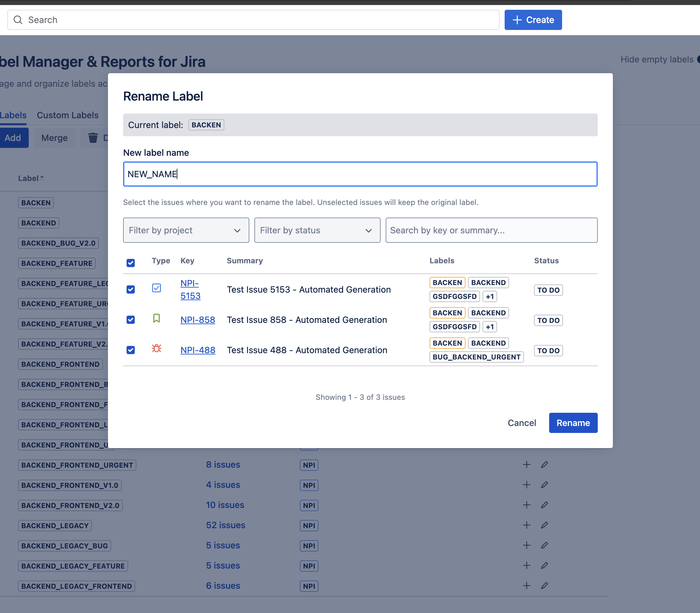Image resolution: width=700 pixels, height=613 pixels.
Task: Click the plus icon next to BACKEND_LEGACY
Action: click(x=526, y=525)
